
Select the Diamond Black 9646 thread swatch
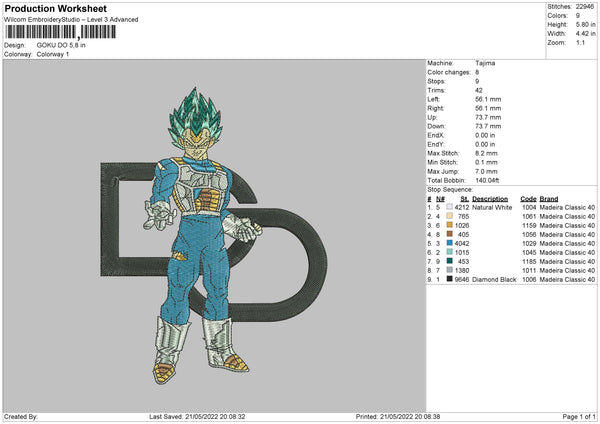point(449,280)
